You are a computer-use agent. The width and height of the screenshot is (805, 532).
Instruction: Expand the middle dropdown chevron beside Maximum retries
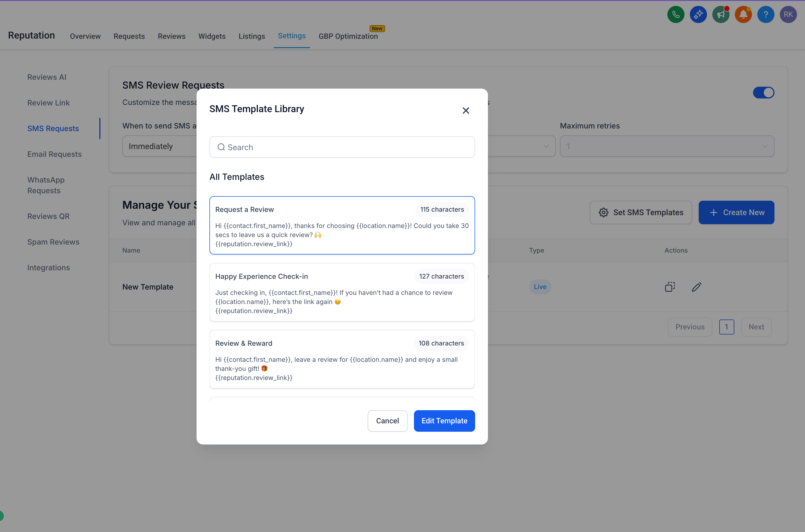tap(546, 146)
